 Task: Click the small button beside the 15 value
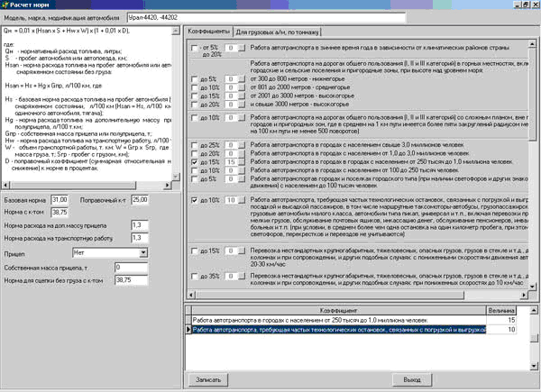click(x=242, y=162)
